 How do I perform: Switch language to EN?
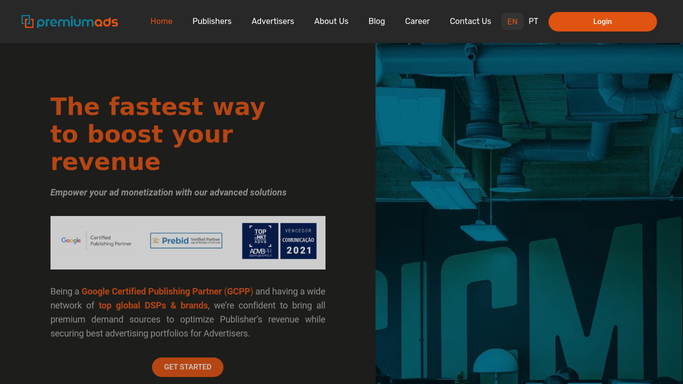[512, 21]
